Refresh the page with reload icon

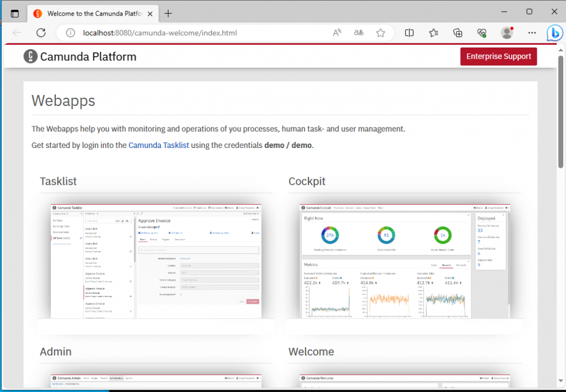(x=41, y=33)
